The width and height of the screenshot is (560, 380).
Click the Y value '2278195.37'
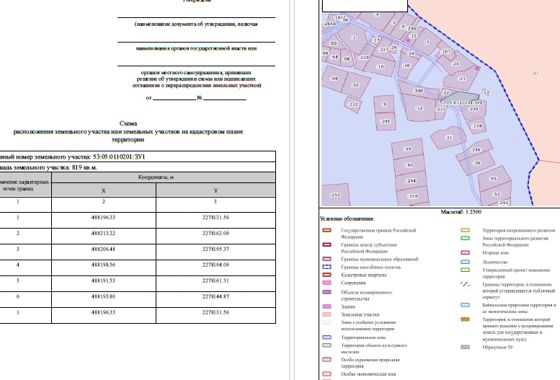pyautogui.click(x=216, y=249)
